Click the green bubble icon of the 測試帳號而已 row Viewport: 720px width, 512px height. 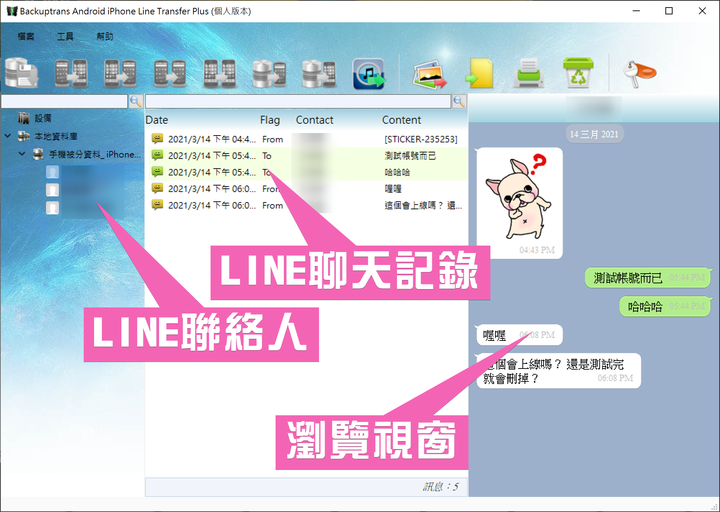pos(158,155)
